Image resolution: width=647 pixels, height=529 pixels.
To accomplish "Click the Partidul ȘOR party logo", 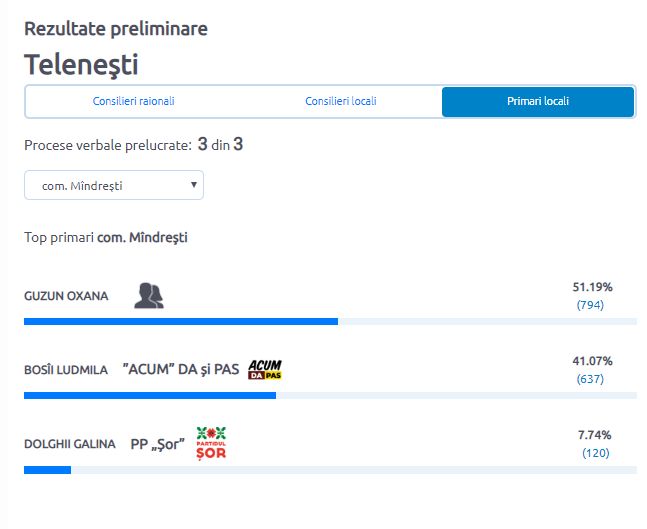I will [x=211, y=443].
